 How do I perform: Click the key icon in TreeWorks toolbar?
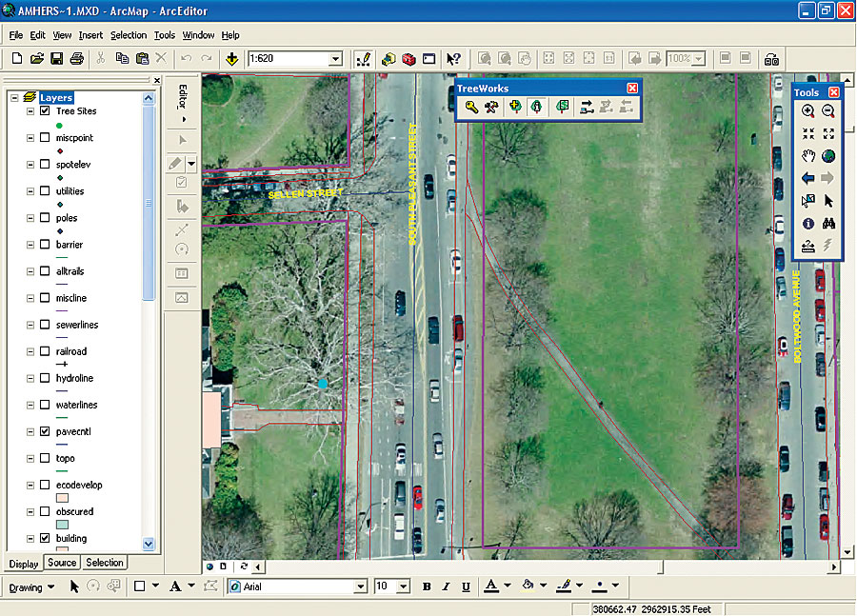click(470, 108)
